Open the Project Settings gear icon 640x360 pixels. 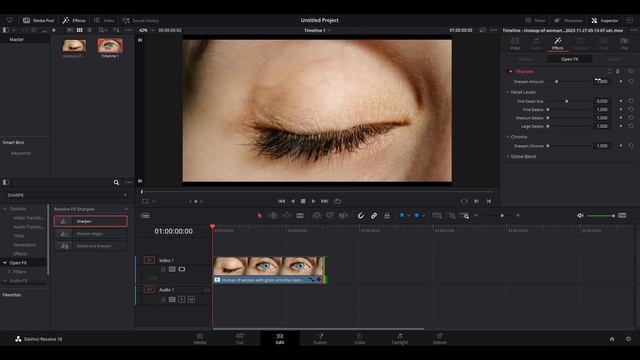coord(628,339)
